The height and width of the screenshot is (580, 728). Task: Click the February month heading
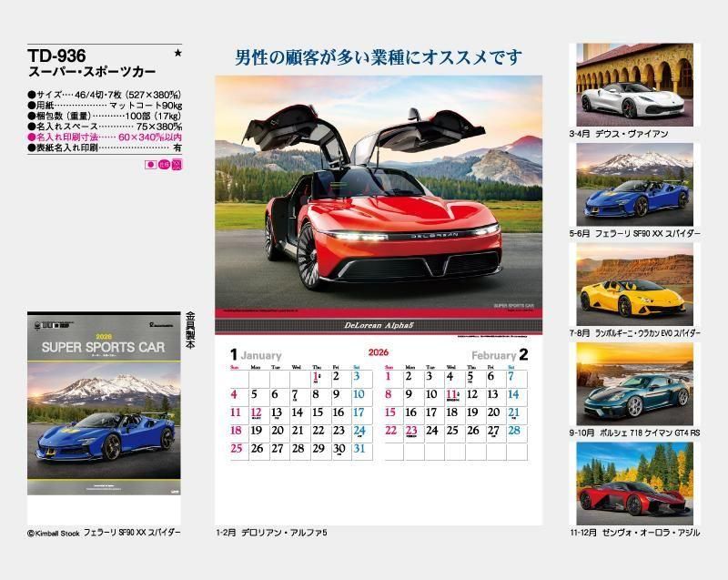(494, 356)
